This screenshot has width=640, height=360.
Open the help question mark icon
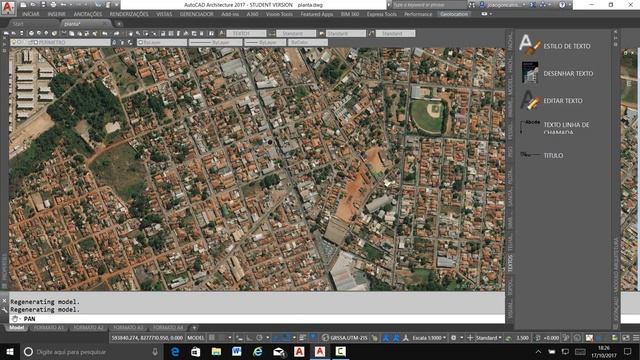pyautogui.click(x=562, y=5)
